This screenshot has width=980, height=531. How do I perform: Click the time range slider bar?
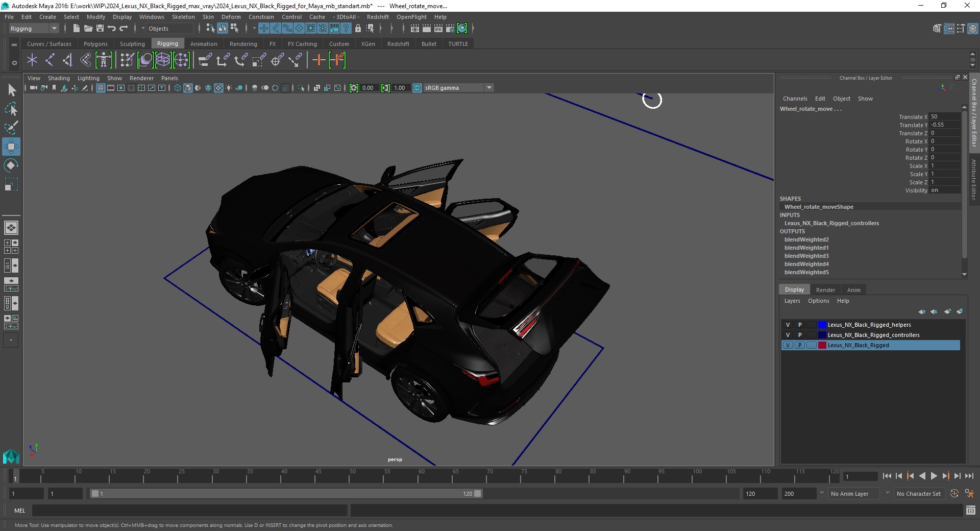pos(286,494)
